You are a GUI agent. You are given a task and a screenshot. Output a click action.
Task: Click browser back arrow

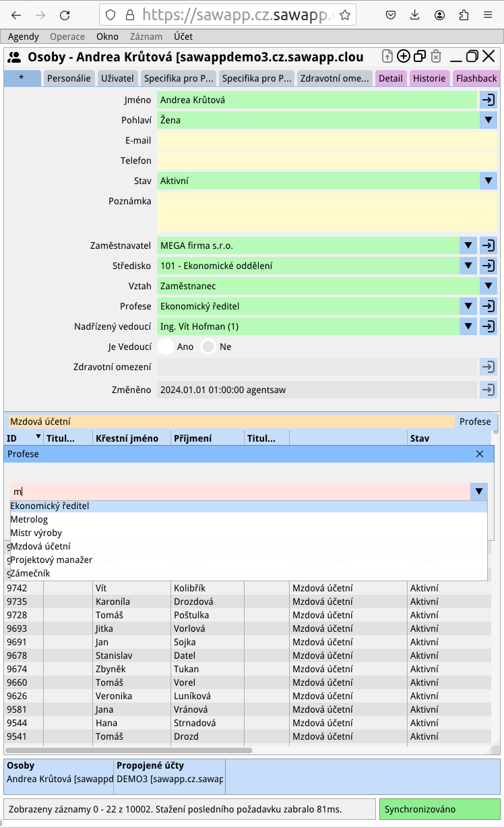click(16, 15)
